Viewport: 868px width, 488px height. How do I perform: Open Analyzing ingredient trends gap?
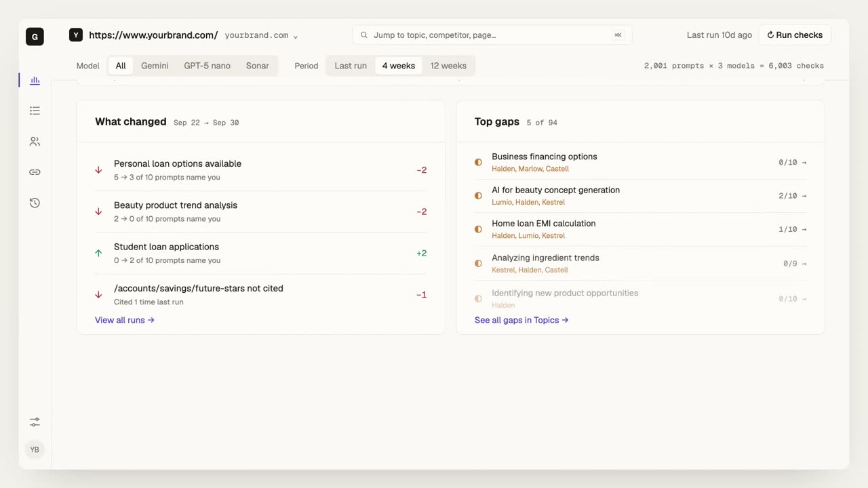(x=641, y=264)
